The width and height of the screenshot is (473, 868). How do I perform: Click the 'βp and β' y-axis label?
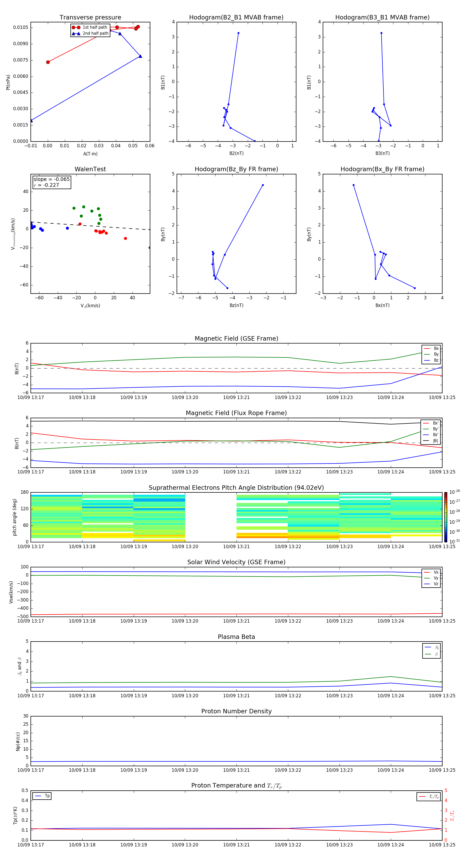tap(19, 666)
